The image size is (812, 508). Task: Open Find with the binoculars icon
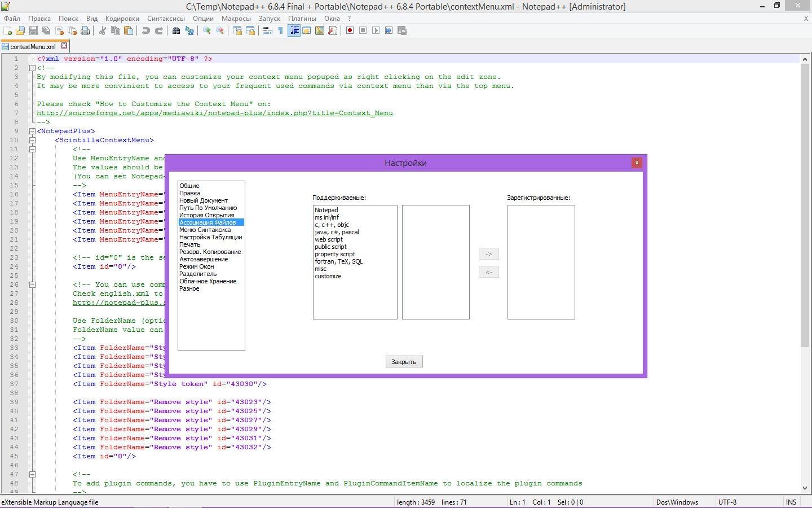click(x=176, y=30)
